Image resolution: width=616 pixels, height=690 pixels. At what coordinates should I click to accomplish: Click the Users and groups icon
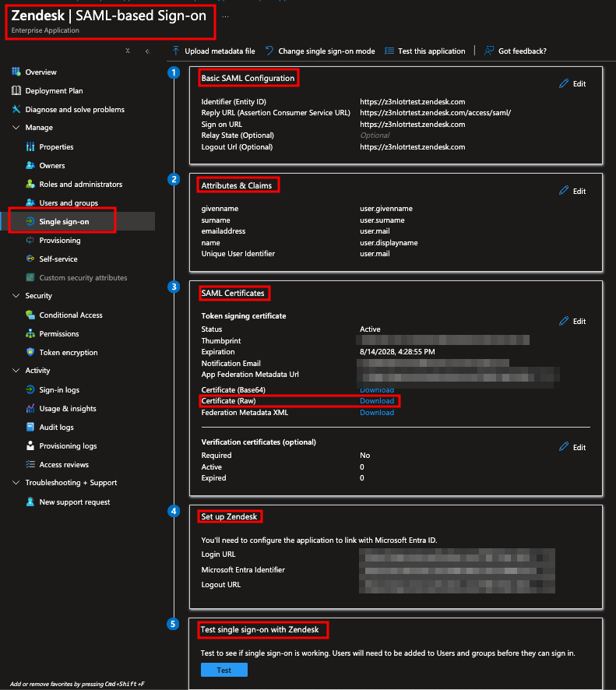point(30,202)
